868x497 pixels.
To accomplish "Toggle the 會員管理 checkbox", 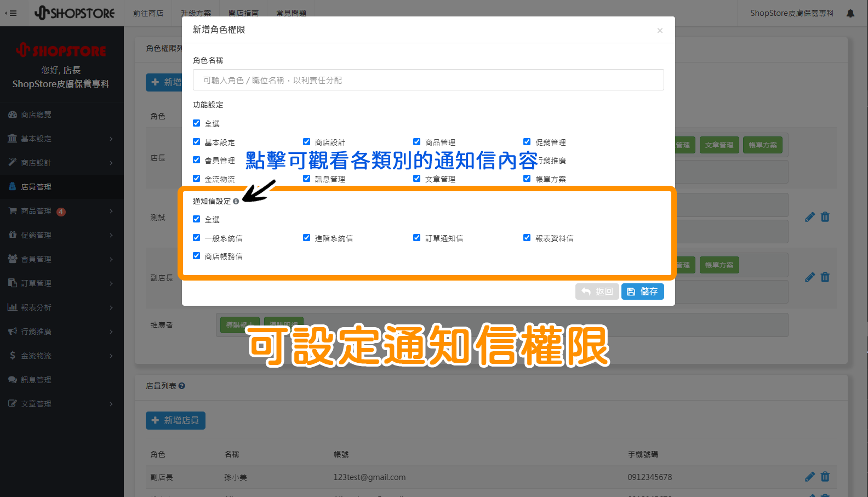I will [x=196, y=160].
